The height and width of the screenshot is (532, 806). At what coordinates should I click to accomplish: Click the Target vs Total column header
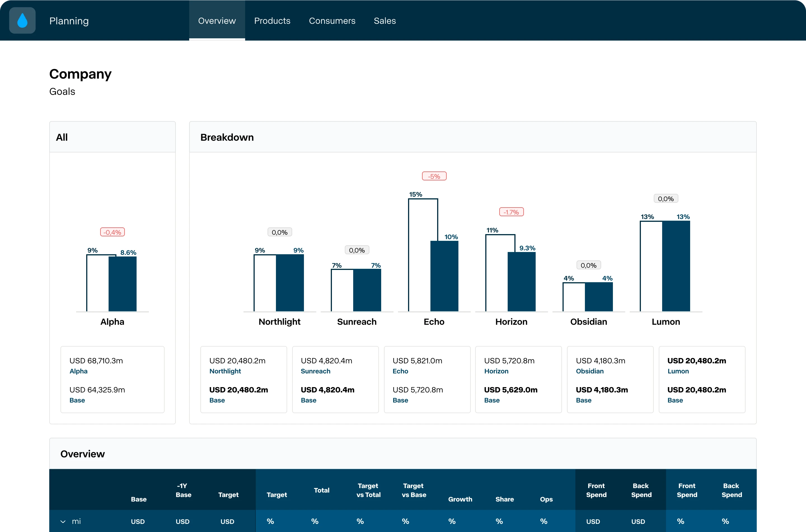(368, 490)
